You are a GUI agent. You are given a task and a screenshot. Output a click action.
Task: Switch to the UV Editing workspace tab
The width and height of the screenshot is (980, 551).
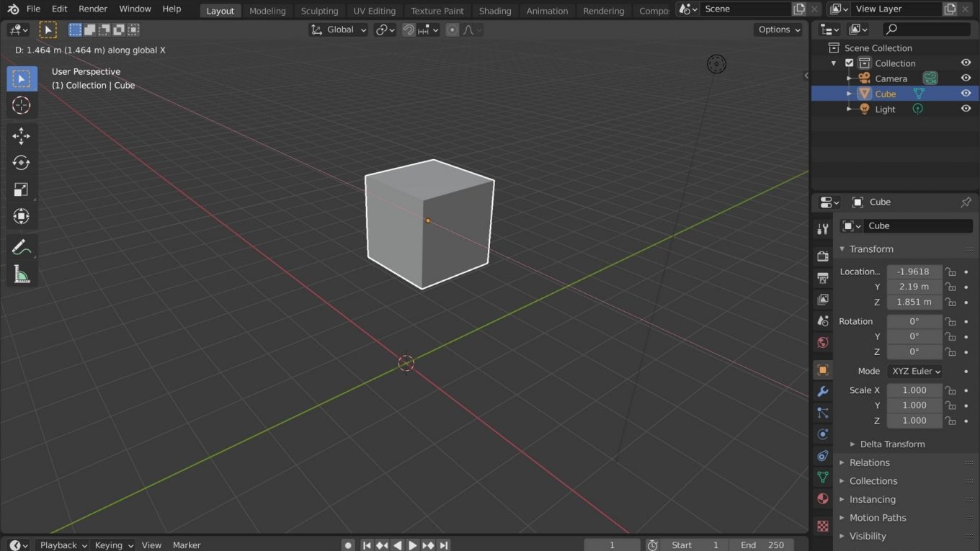pos(374,11)
